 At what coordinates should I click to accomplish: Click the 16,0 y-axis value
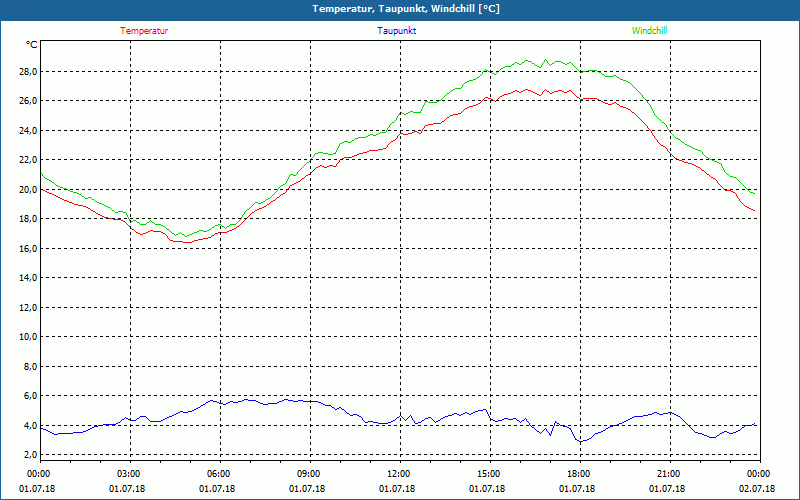tap(29, 248)
